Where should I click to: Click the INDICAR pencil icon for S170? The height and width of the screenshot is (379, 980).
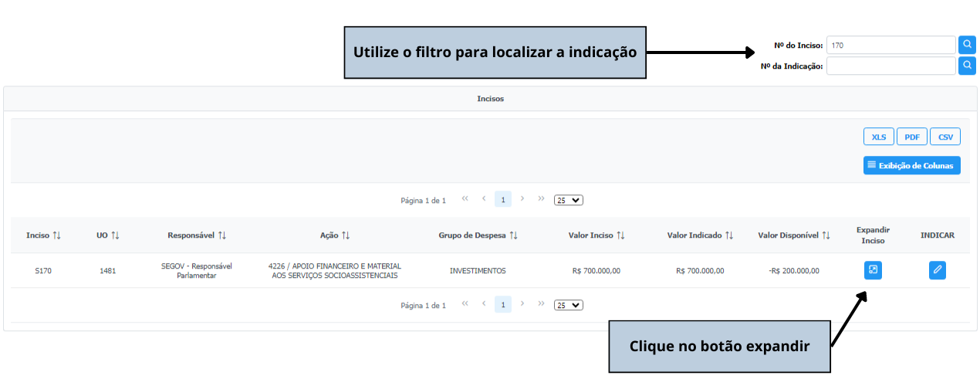point(937,270)
